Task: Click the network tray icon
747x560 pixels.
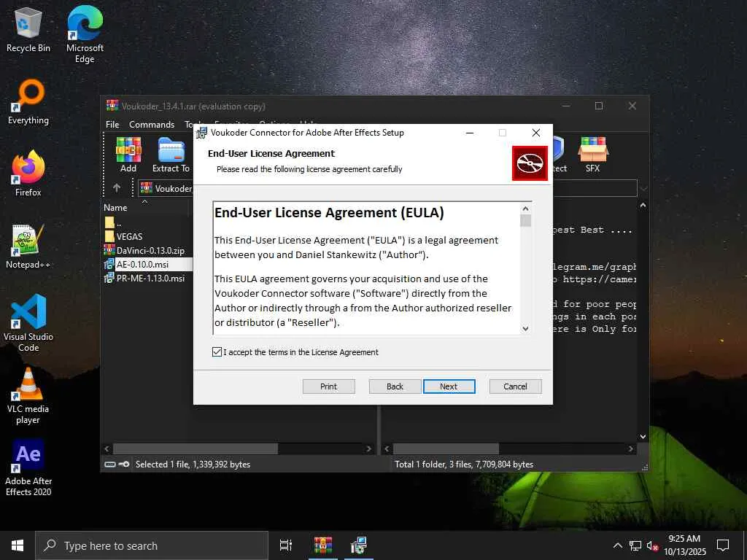Action: click(x=635, y=545)
